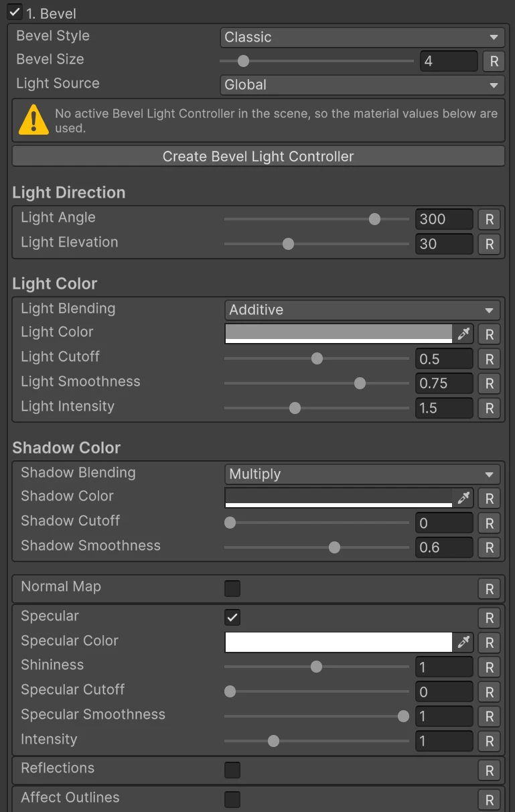
Task: Click the Shadow Smoothness value field
Action: tap(444, 548)
